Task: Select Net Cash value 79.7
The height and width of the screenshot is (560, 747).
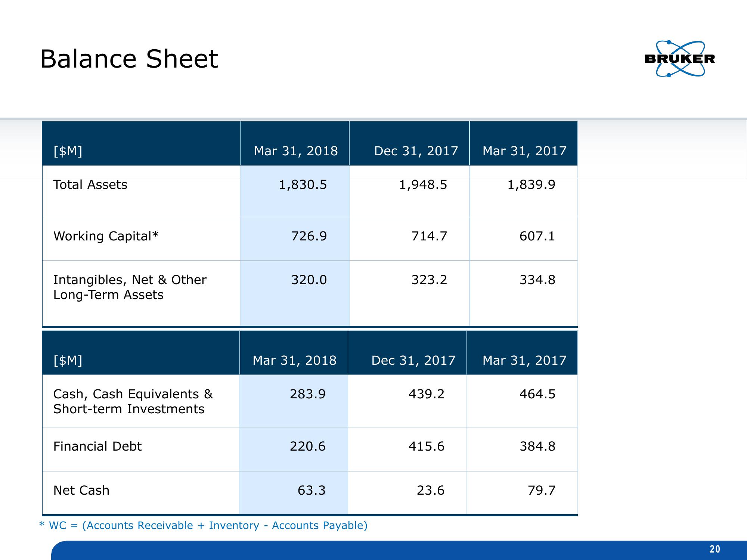Action: point(542,491)
